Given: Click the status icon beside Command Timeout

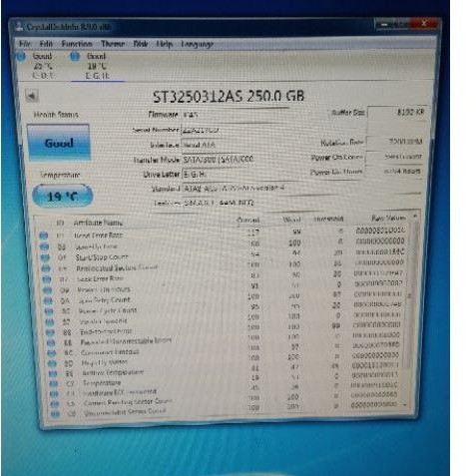Looking at the screenshot, I should [x=52, y=353].
